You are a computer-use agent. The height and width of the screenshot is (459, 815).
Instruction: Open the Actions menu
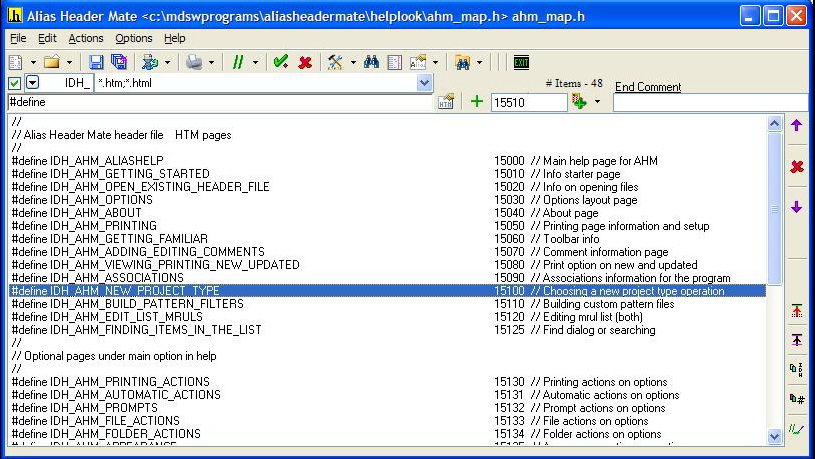86,38
